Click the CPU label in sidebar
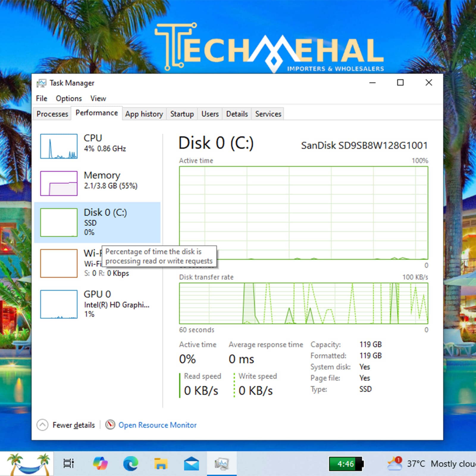476x476 pixels. click(93, 138)
